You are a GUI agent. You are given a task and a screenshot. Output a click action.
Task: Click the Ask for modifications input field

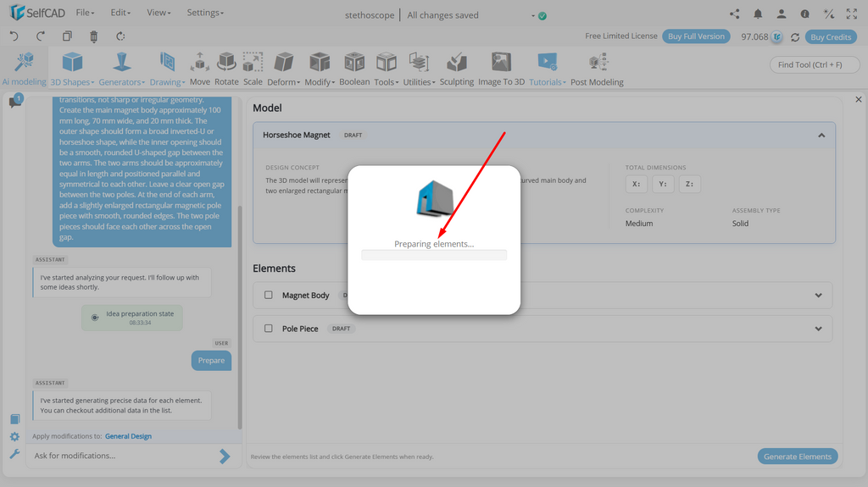click(125, 456)
